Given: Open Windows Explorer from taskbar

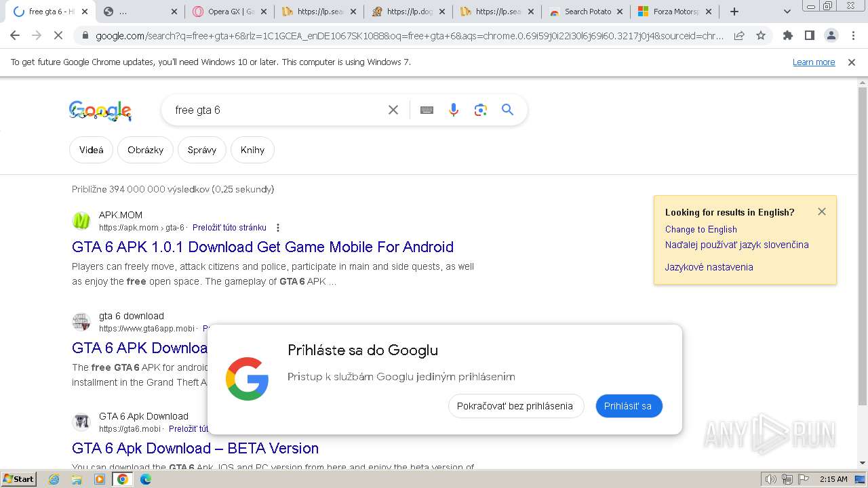Looking at the screenshot, I should (x=77, y=479).
